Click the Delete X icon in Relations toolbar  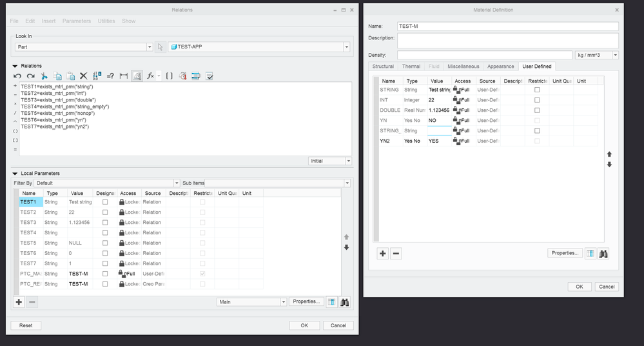83,76
